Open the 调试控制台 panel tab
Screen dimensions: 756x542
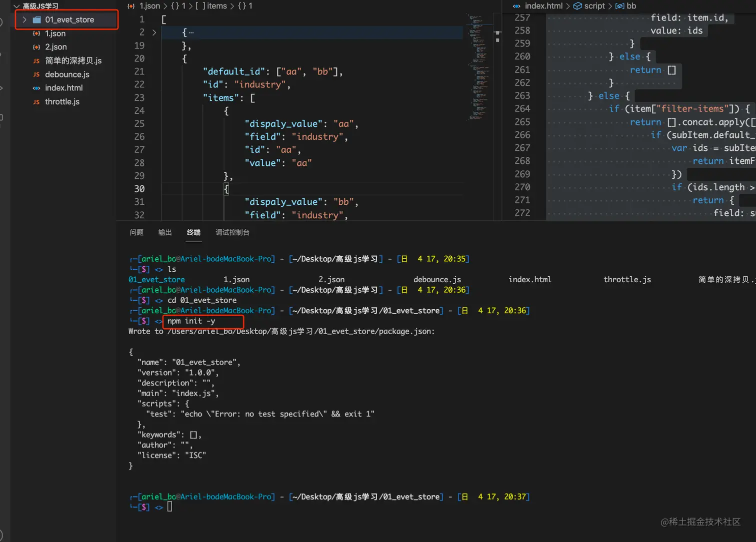232,232
